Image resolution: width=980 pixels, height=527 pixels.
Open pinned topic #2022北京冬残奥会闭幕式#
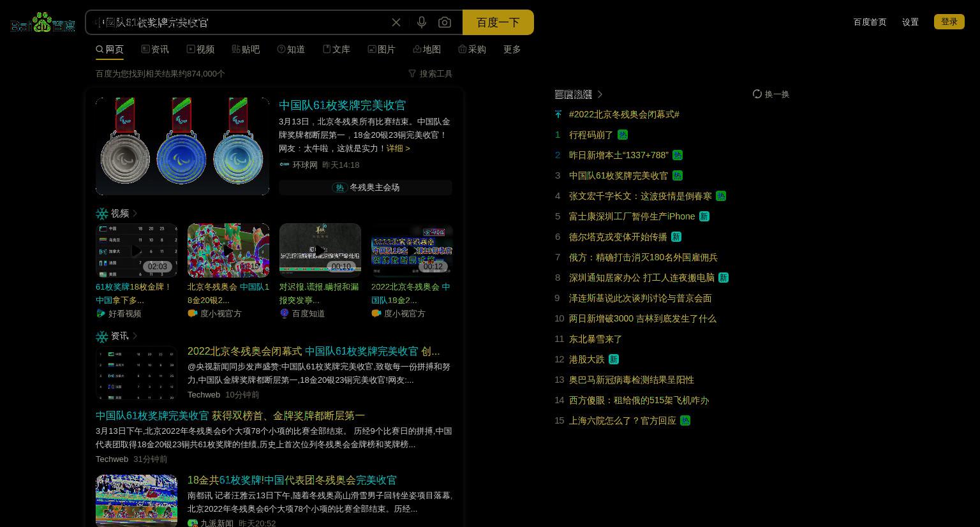[x=624, y=114]
